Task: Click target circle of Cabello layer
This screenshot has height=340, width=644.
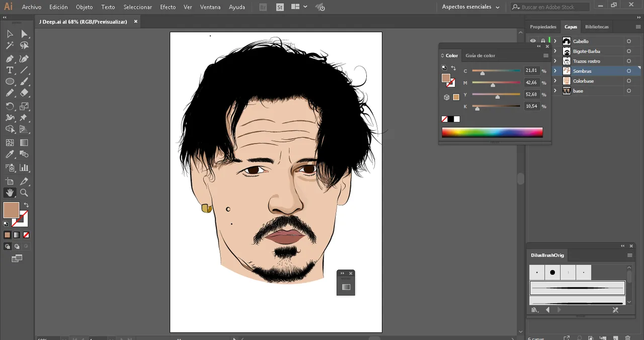Action: [x=629, y=41]
